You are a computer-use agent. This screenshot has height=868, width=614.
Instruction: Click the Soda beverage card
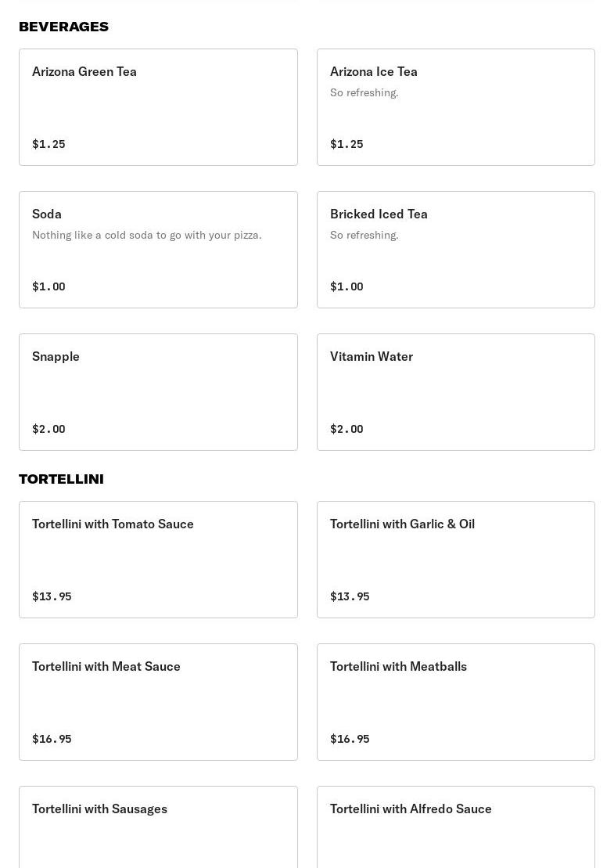tap(158, 250)
